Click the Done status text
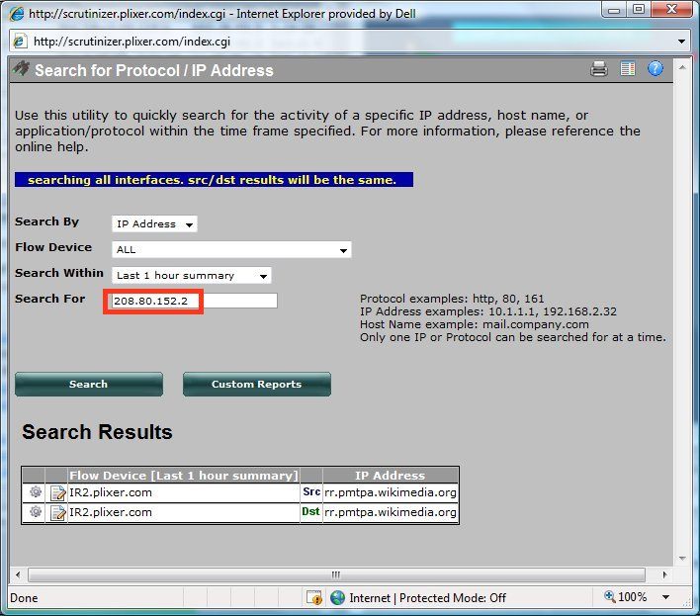 pyautogui.click(x=24, y=597)
